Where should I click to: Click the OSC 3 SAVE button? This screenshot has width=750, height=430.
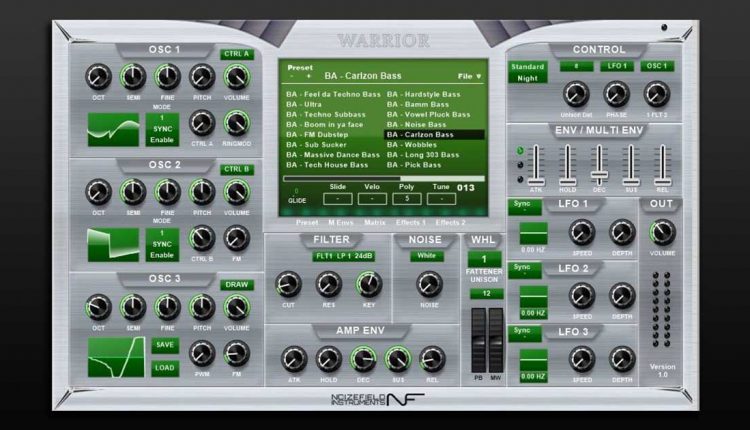(165, 345)
